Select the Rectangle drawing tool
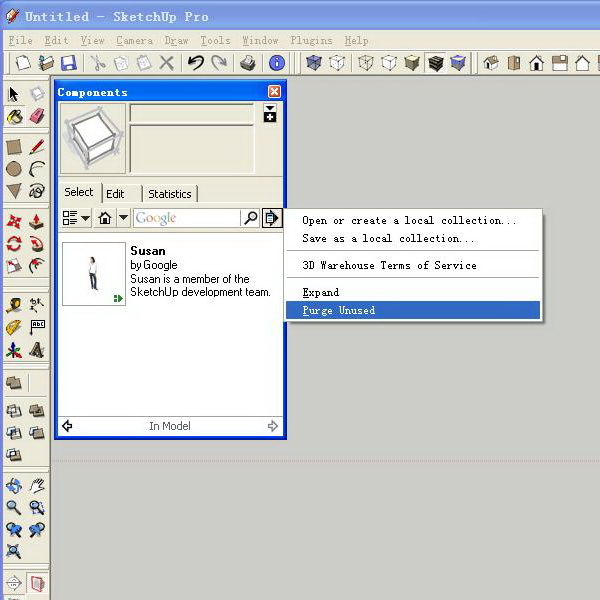Image resolution: width=600 pixels, height=600 pixels. [14, 147]
